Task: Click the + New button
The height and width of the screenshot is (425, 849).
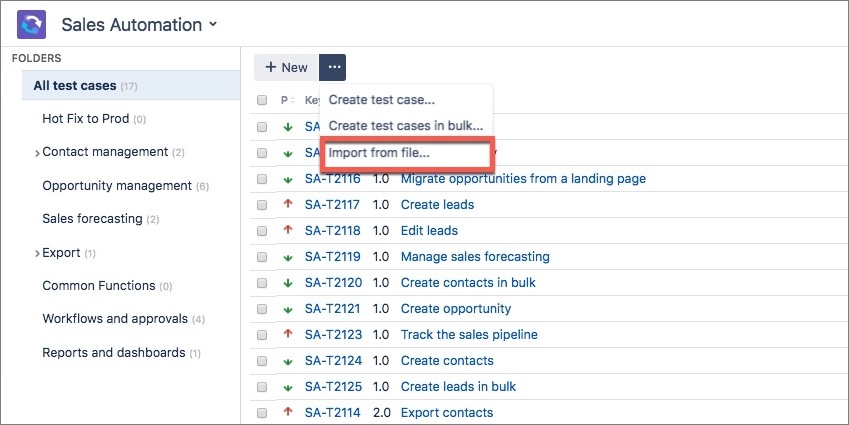Action: point(286,67)
